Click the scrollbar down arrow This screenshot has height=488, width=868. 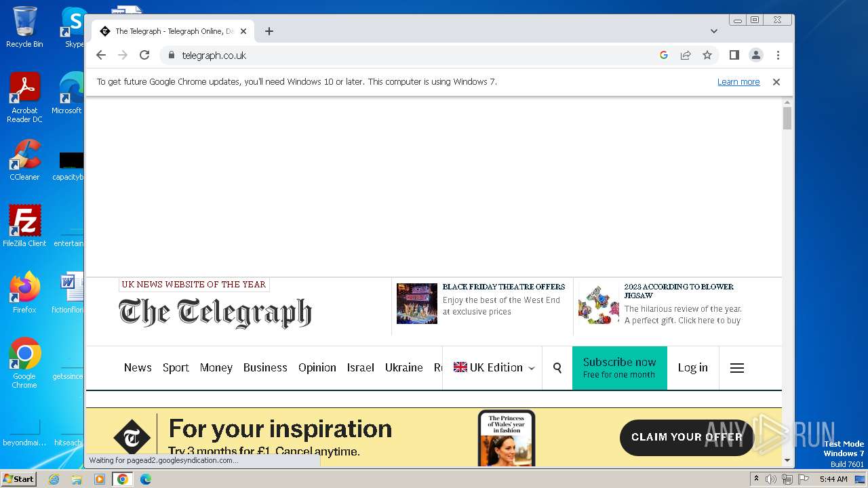pos(787,461)
